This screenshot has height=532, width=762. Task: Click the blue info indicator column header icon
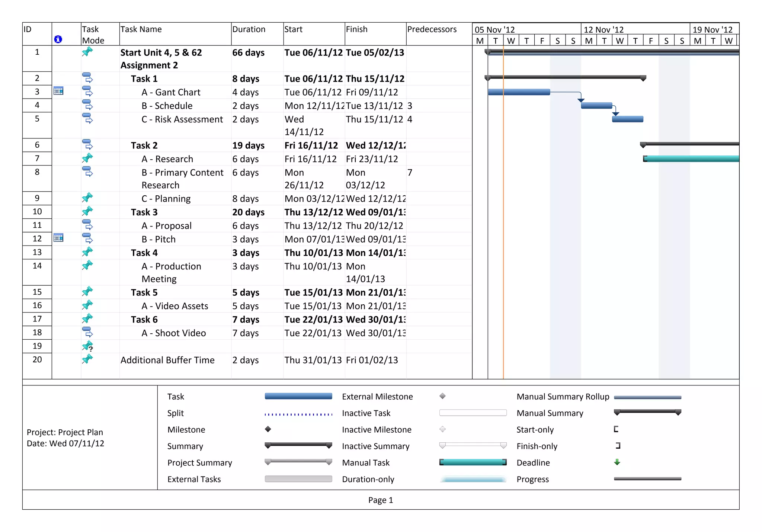pos(58,39)
